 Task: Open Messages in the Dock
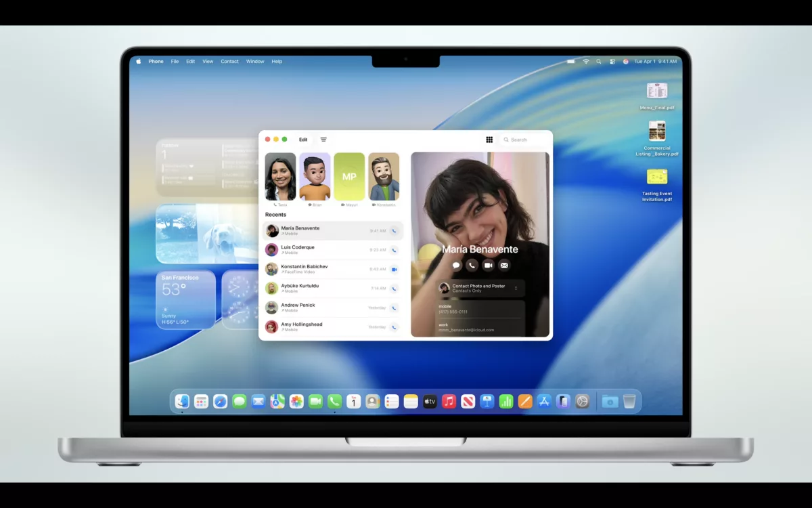point(239,402)
